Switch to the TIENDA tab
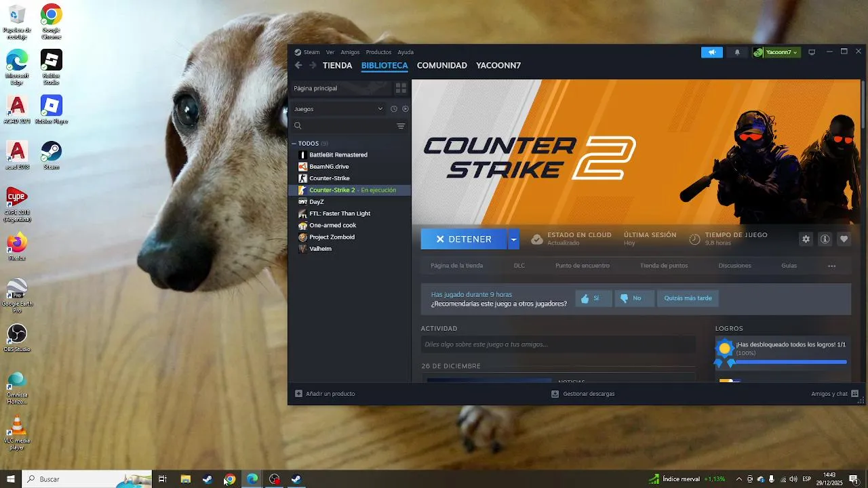This screenshot has height=488, width=868. coord(337,66)
